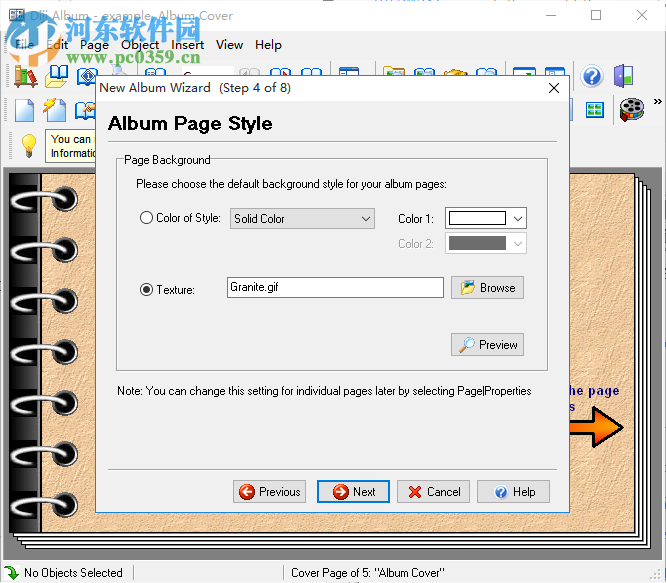Click 'Cover Page of 5' status text
Screen dimensions: 666x583
tap(367, 573)
